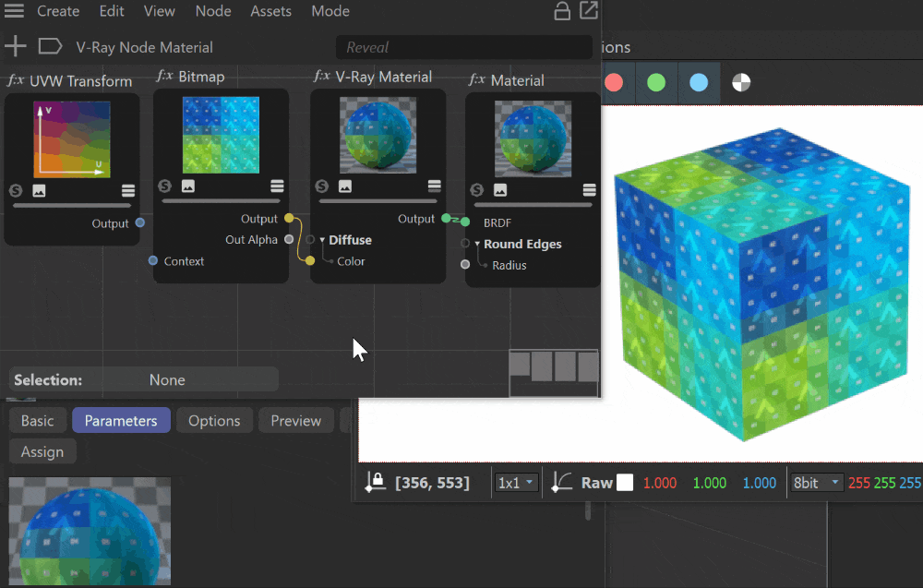Click the Bitmap Output port
923x588 pixels.
pyautogui.click(x=289, y=219)
